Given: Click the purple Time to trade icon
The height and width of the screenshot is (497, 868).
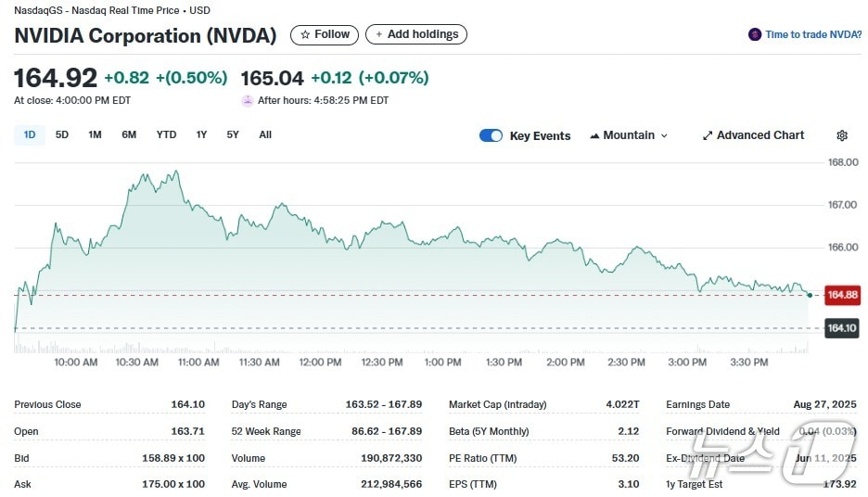Looking at the screenshot, I should point(755,35).
